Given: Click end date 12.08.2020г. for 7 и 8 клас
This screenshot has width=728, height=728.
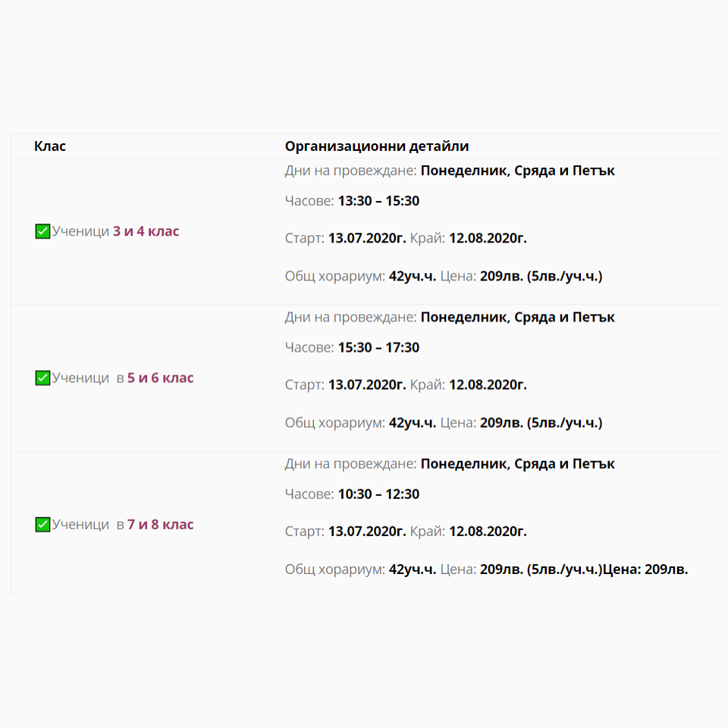Looking at the screenshot, I should click(488, 532).
